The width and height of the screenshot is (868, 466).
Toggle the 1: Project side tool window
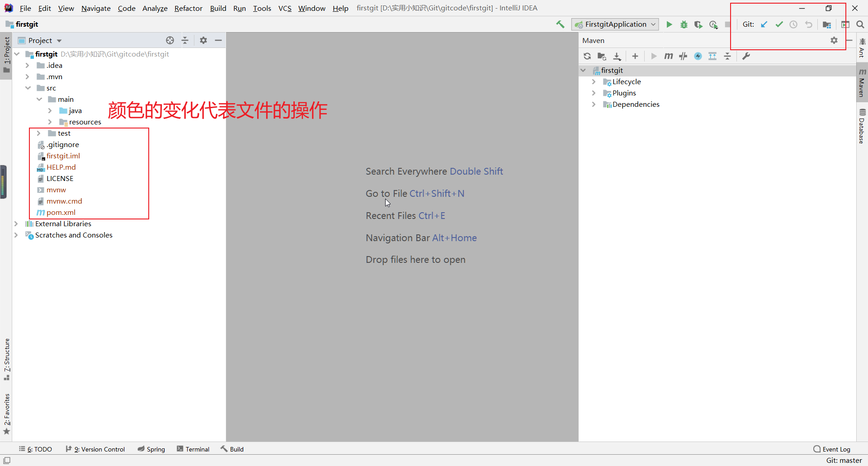click(x=6, y=55)
